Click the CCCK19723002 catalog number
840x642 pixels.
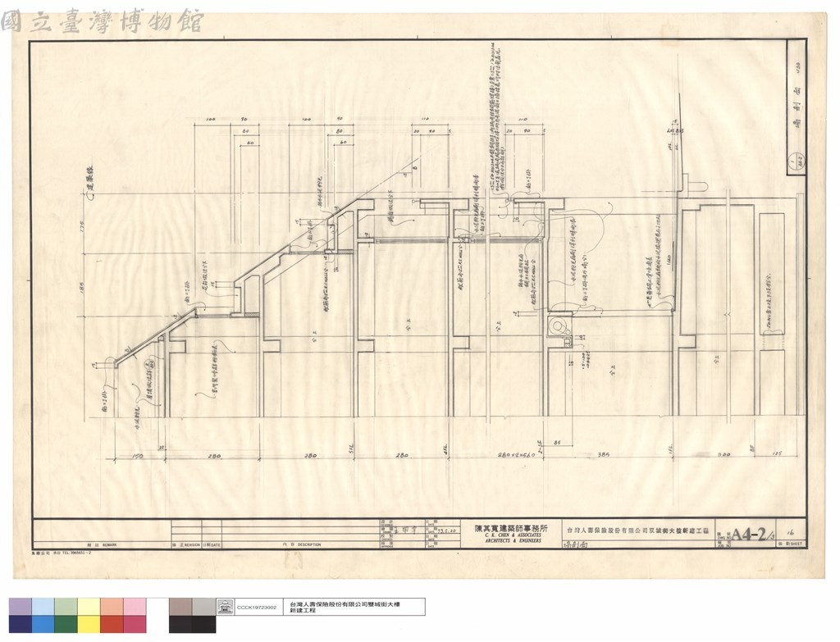point(257,608)
